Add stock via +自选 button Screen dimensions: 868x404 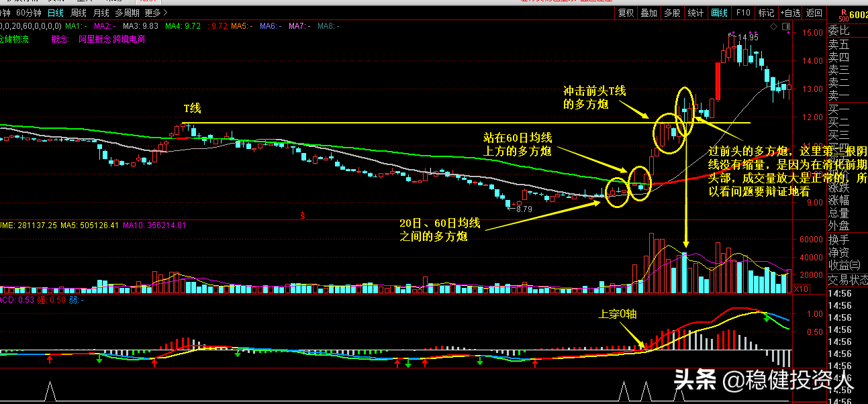pyautogui.click(x=789, y=13)
